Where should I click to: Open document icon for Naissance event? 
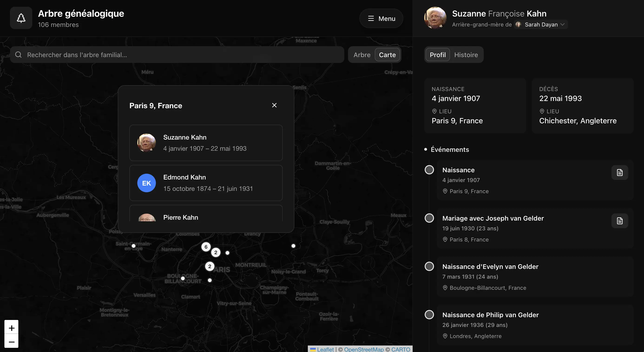[x=620, y=173]
